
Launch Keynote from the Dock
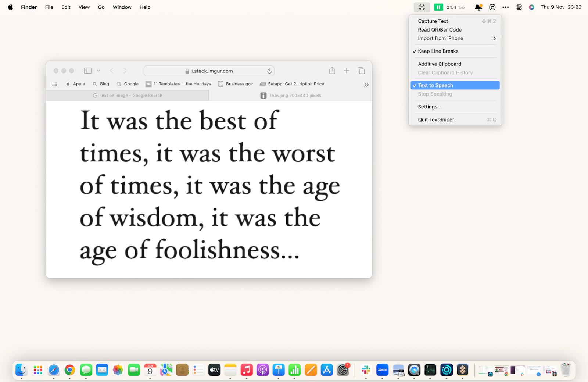pyautogui.click(x=279, y=370)
